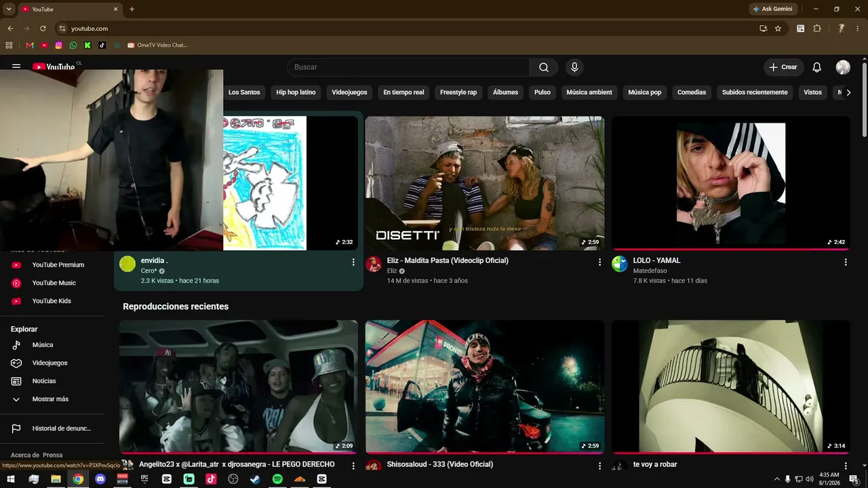Open TikTok bookmark in bookmarks bar
Viewport: 868px width, 488px height.
point(102,45)
